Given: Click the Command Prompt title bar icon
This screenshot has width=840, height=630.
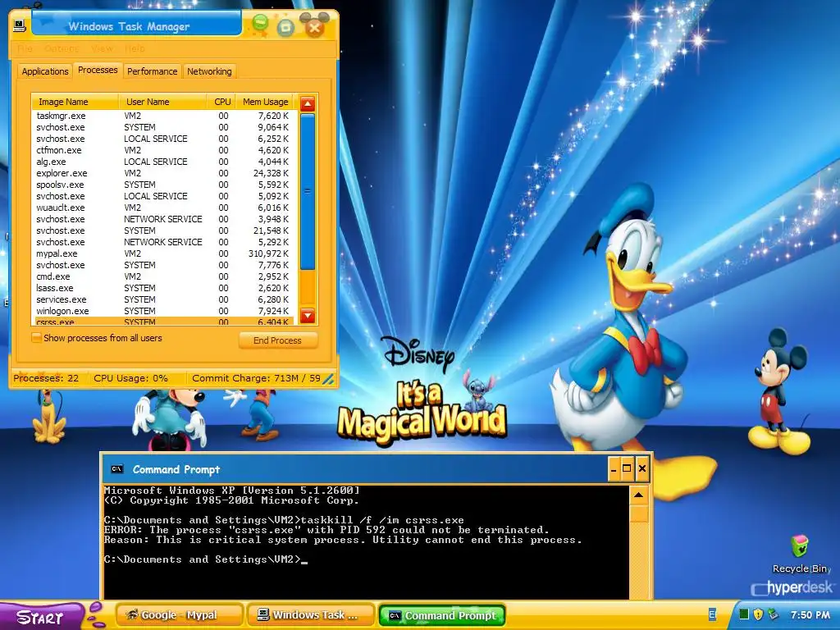Looking at the screenshot, I should [117, 469].
